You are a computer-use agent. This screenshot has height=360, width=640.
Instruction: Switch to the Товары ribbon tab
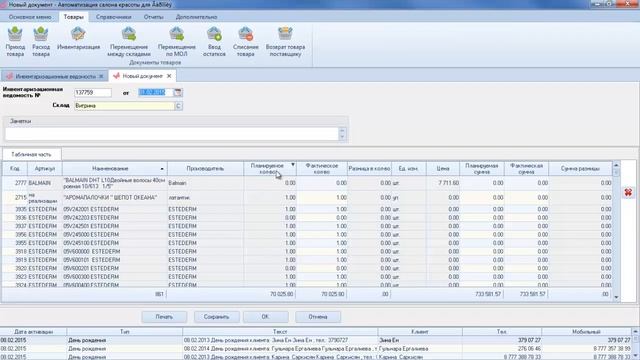click(x=73, y=17)
